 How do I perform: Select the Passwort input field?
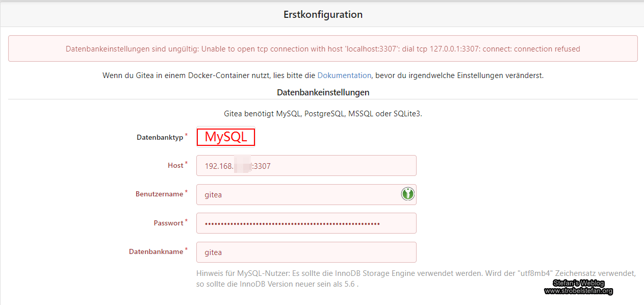pyautogui.click(x=306, y=223)
